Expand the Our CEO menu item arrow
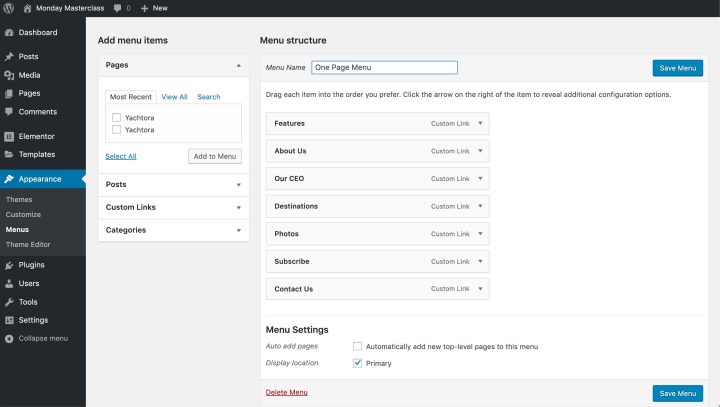 coord(481,179)
